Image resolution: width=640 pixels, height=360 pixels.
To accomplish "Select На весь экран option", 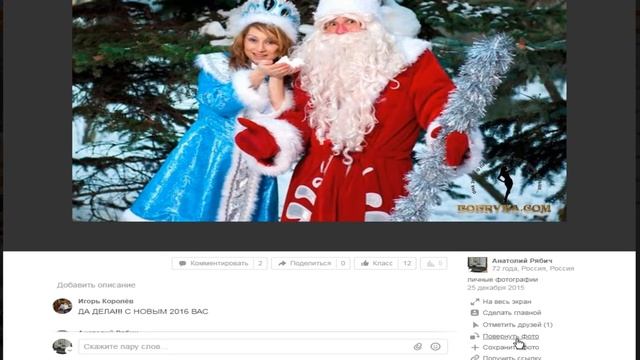I will [x=507, y=302].
